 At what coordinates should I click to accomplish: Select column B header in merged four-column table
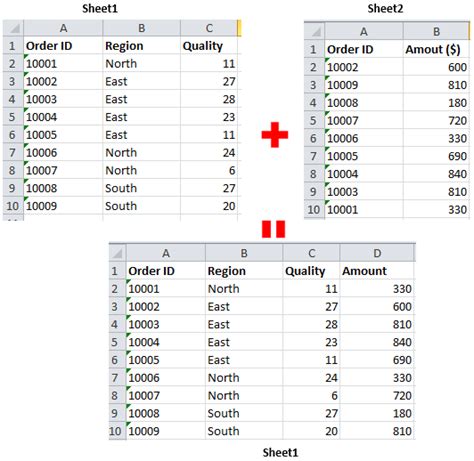[244, 253]
